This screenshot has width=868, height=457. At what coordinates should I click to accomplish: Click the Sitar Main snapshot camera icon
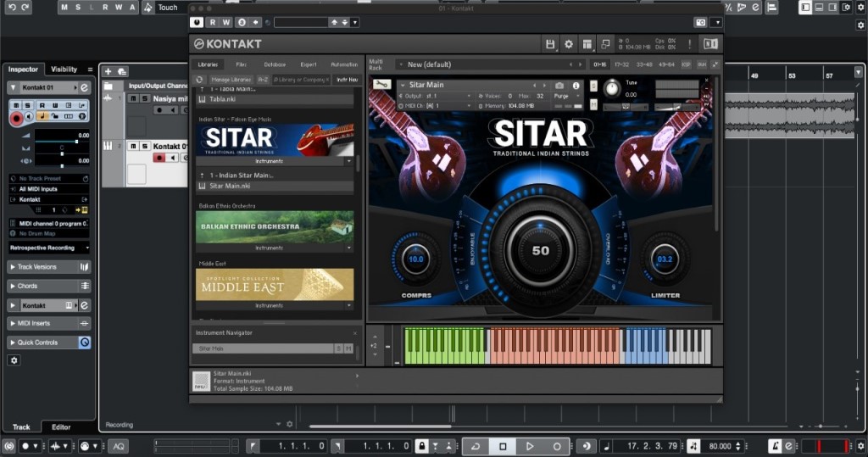(x=559, y=86)
